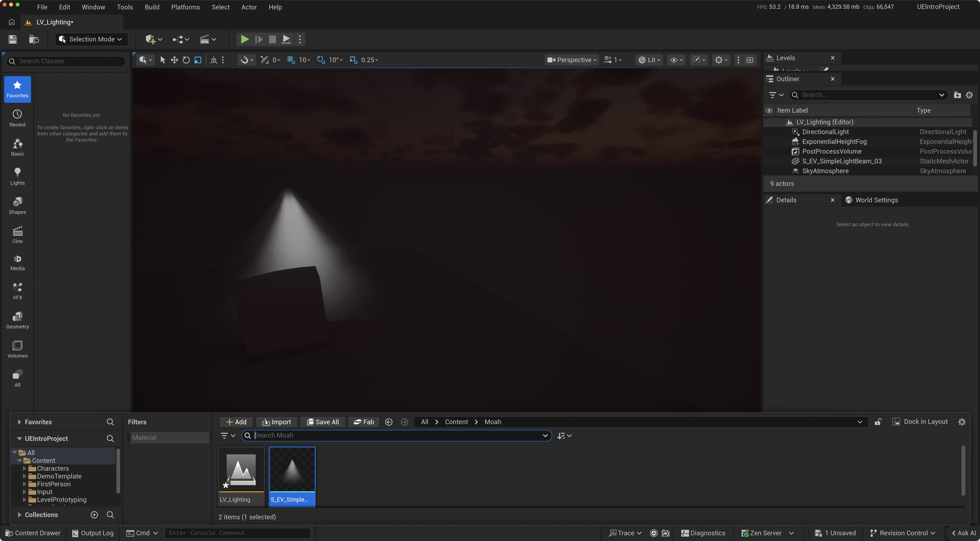Select the Favorites category in Place Actors
980x541 pixels.
pyautogui.click(x=17, y=89)
